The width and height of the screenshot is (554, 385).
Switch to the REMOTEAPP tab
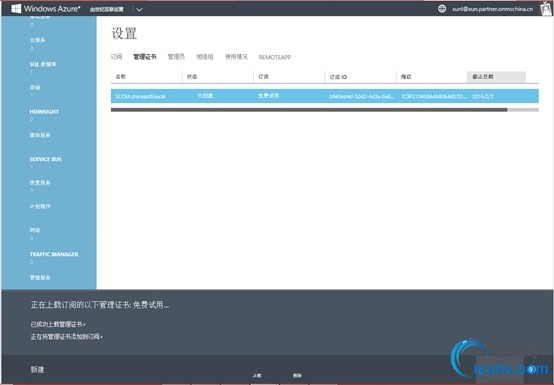coord(275,57)
